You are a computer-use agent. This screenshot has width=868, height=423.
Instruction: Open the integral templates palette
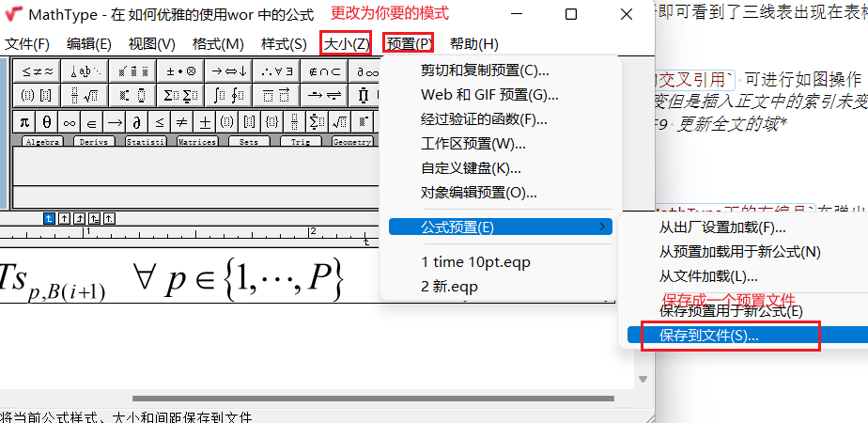coord(228,95)
